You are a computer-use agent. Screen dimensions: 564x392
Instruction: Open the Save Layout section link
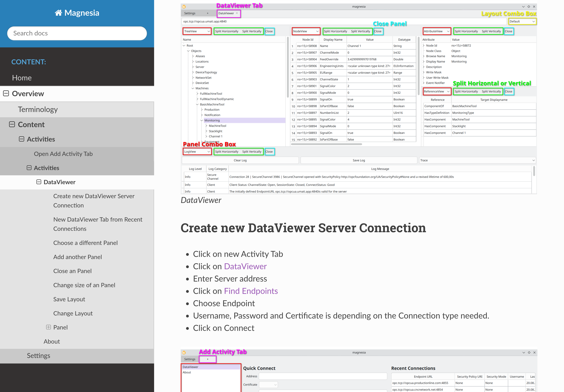pyautogui.click(x=69, y=299)
